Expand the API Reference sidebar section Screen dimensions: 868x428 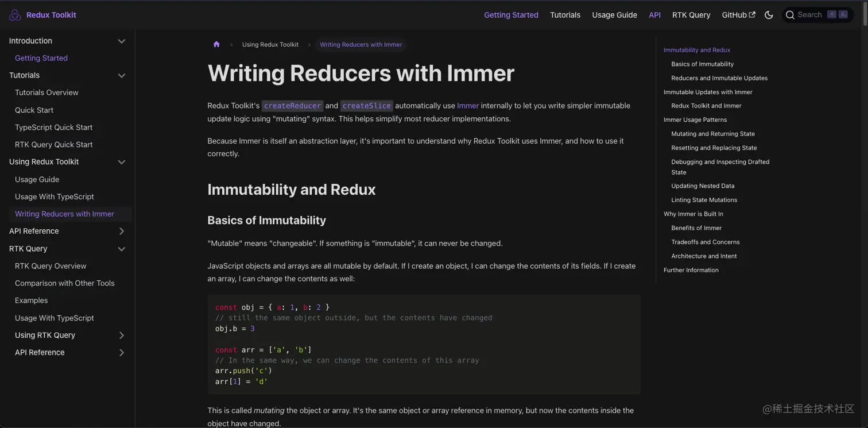point(122,231)
